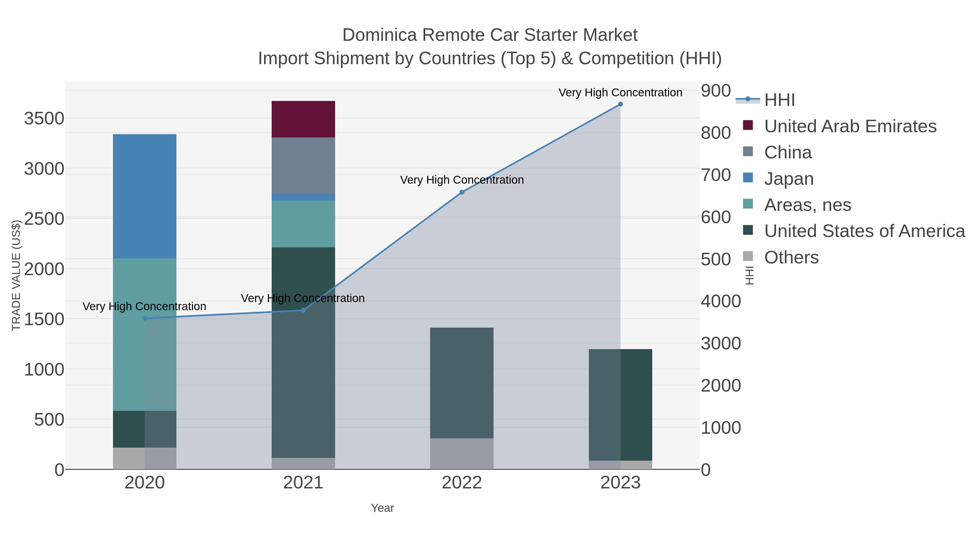Viewport: 980px width, 551px height.
Task: Click Very High Concentration label near 2020 point
Action: 145,306
